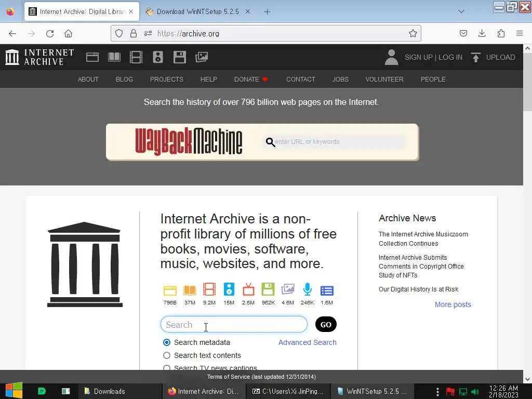
Task: Open the Audio speaker icon in header
Action: pos(158,57)
